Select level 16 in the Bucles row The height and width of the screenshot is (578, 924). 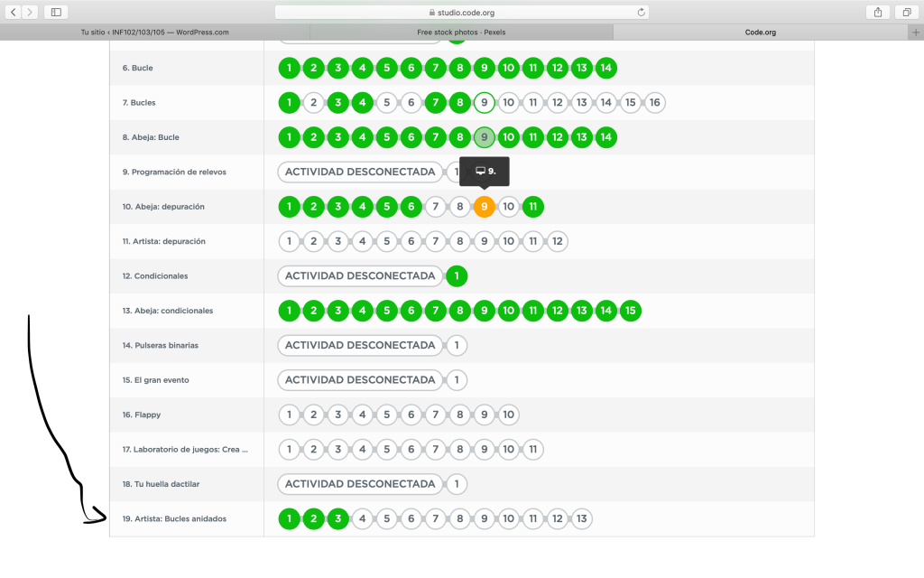[x=655, y=103]
